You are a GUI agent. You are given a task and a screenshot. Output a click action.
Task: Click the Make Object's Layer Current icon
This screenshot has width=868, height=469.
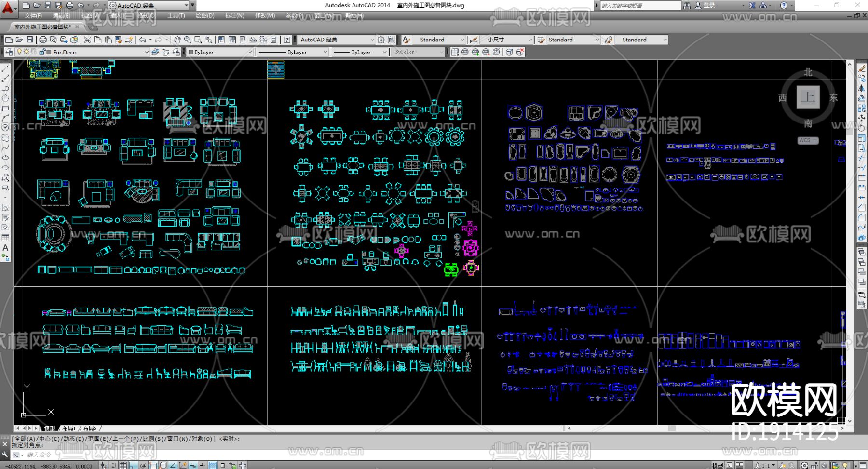pos(155,52)
